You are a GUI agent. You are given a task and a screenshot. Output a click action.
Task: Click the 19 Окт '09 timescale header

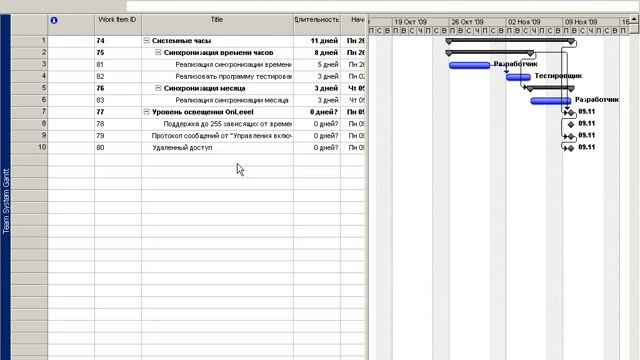point(421,22)
